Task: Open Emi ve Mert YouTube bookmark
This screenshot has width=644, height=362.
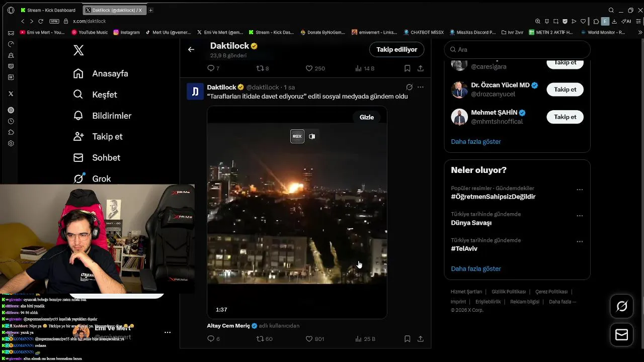Action: tap(42, 32)
